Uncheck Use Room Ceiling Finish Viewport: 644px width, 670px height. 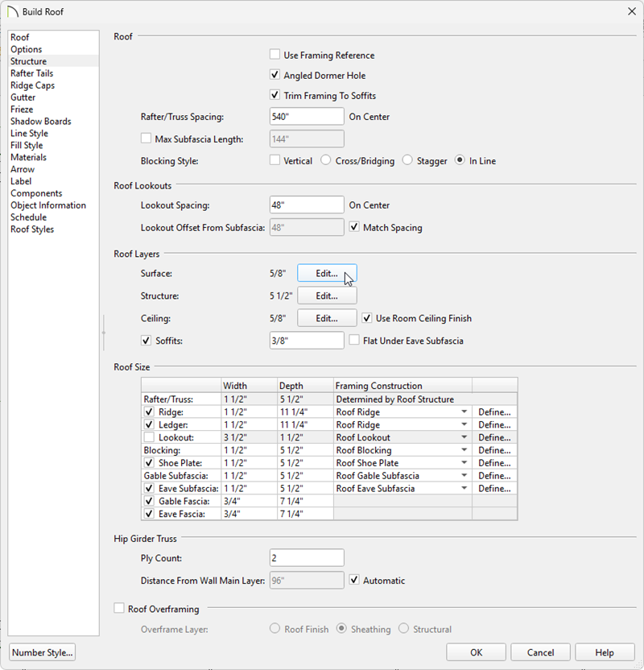pos(367,318)
